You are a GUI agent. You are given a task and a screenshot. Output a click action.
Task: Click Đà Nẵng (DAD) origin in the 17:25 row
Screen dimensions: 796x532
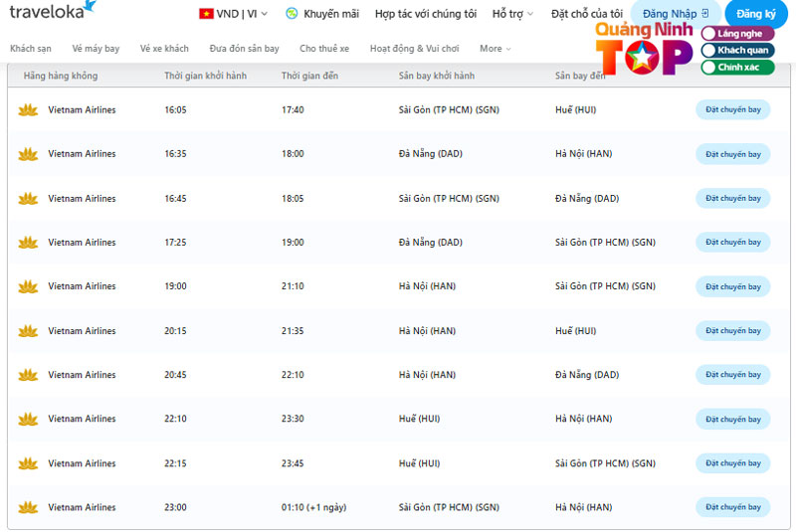pyautogui.click(x=431, y=243)
